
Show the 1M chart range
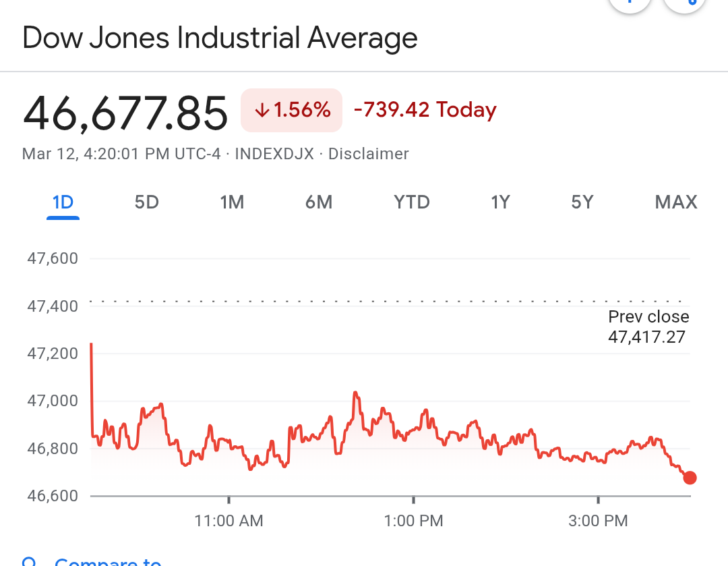[232, 202]
